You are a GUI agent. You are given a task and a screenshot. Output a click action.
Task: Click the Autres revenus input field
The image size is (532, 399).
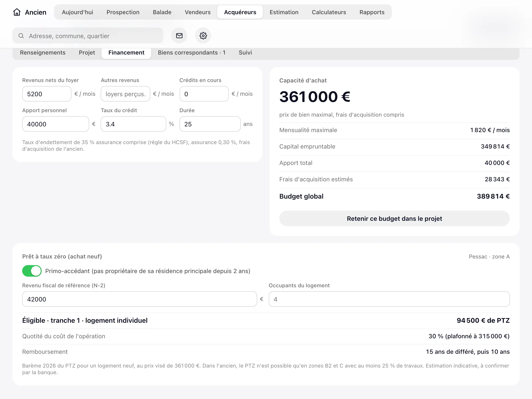pos(125,94)
